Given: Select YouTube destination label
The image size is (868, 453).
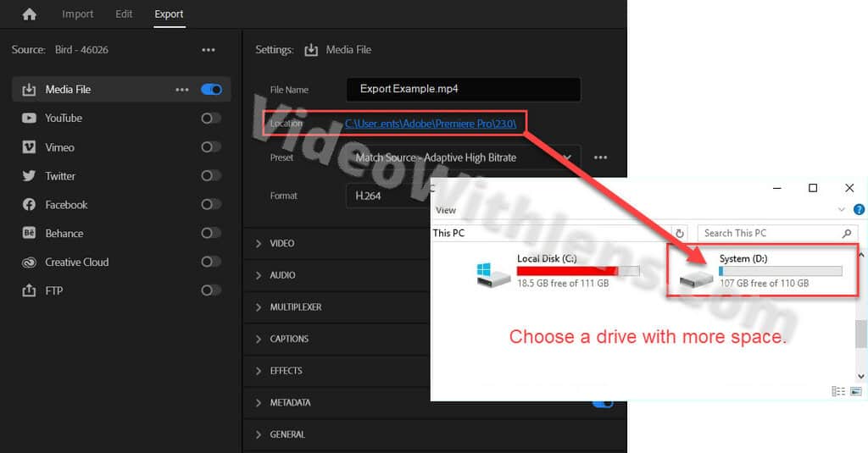Looking at the screenshot, I should click(x=64, y=119).
